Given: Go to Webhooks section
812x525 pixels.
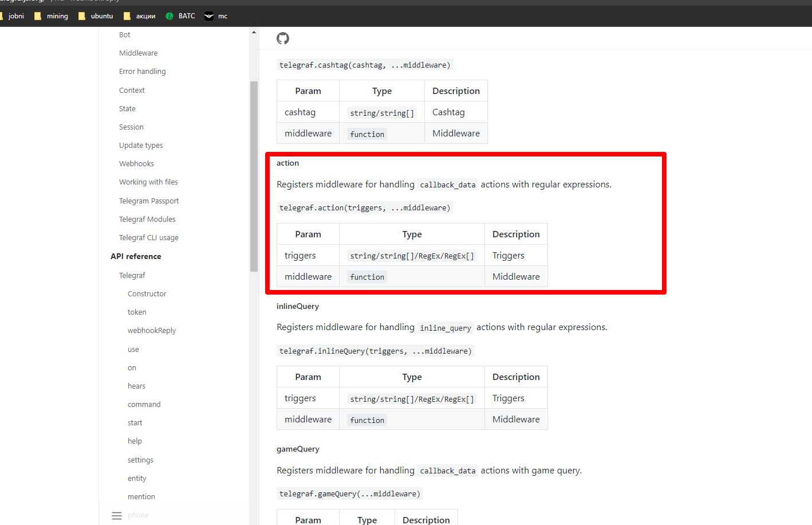Looking at the screenshot, I should (x=136, y=164).
